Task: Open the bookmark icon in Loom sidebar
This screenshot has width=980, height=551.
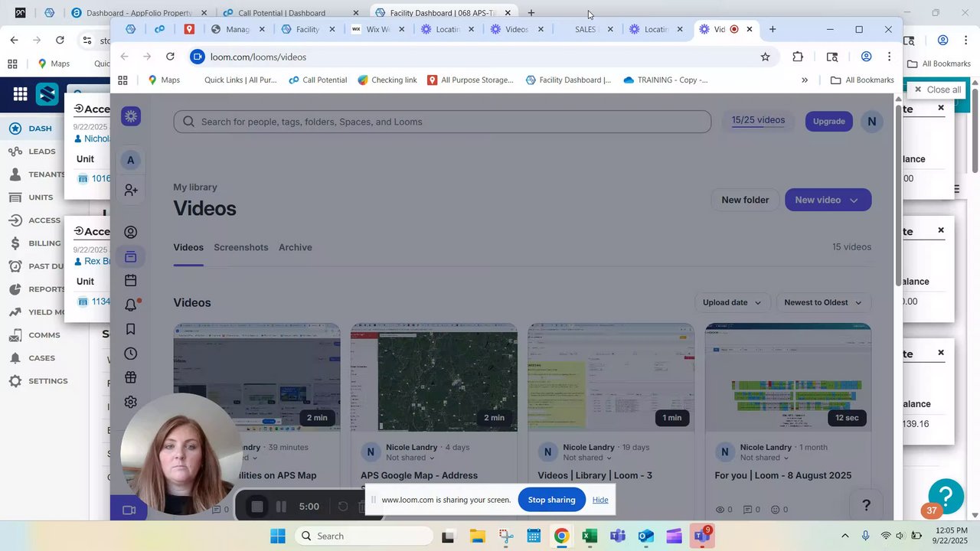Action: coord(131,329)
